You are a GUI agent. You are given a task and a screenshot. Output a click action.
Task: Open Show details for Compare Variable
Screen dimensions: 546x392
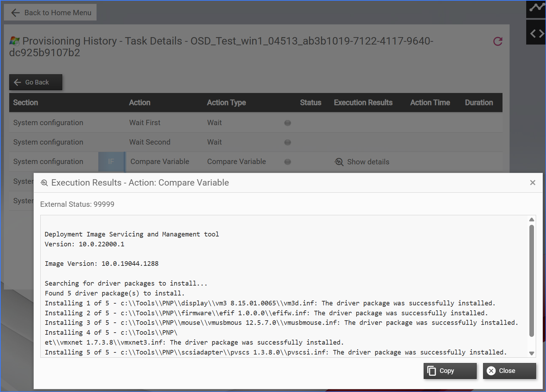[368, 162]
